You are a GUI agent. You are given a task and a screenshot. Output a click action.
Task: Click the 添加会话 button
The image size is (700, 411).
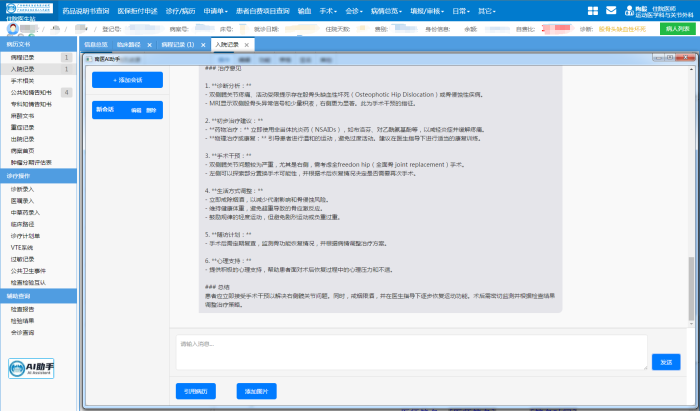point(126,79)
